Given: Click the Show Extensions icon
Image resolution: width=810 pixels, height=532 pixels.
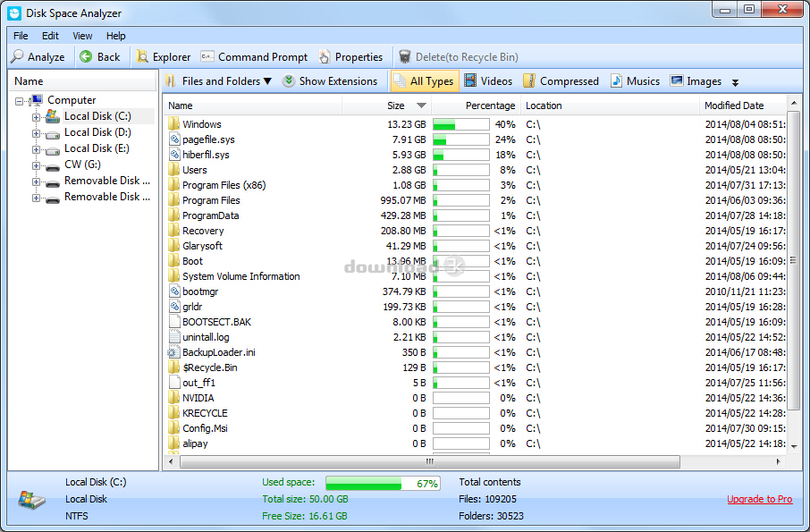Looking at the screenshot, I should 289,80.
